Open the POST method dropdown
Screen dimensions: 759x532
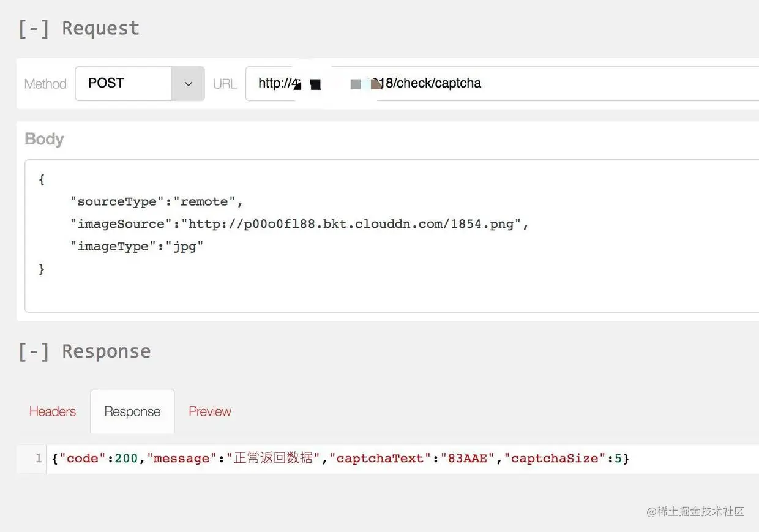(x=140, y=84)
